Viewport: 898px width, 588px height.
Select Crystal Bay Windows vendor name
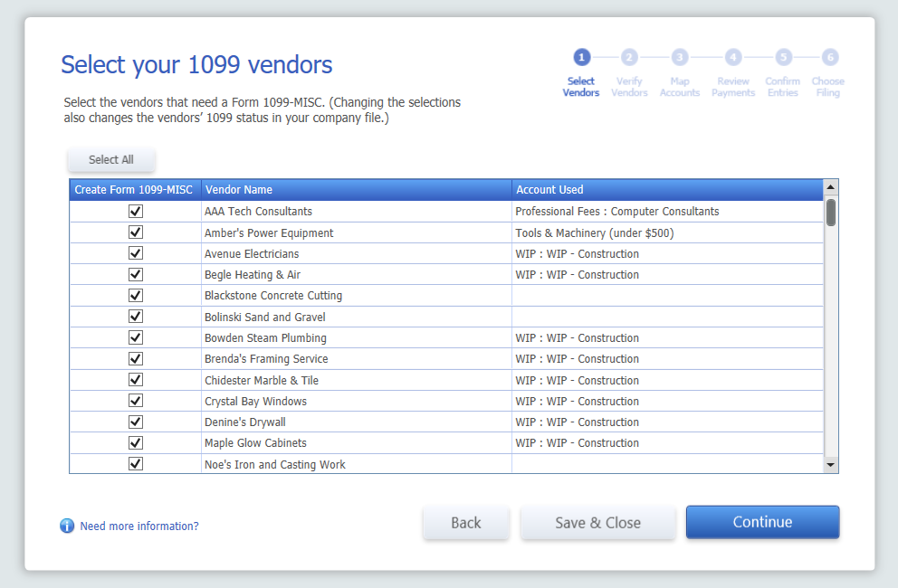coord(255,402)
